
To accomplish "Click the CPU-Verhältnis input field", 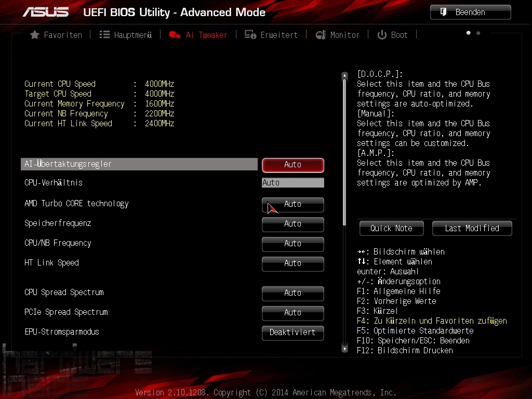I will pyautogui.click(x=293, y=183).
